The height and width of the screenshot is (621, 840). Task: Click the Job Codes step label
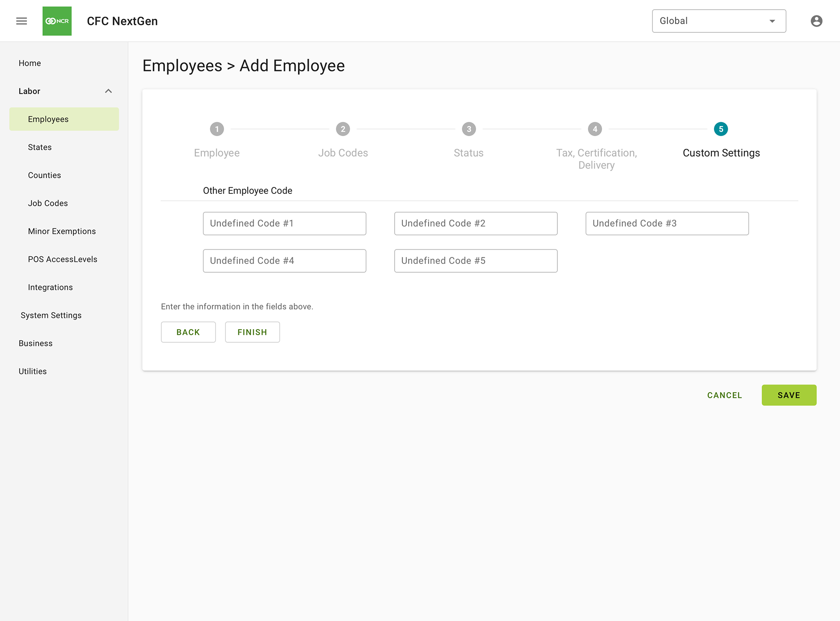pos(343,153)
